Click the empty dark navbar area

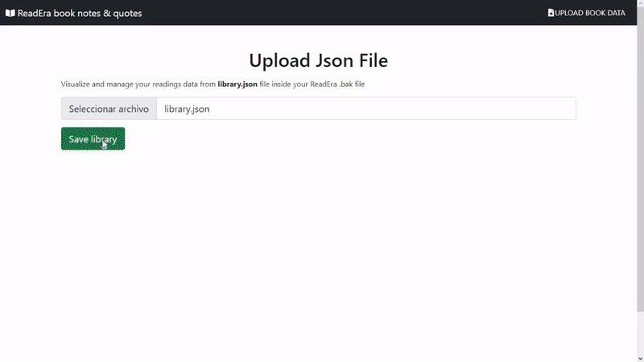(x=338, y=13)
